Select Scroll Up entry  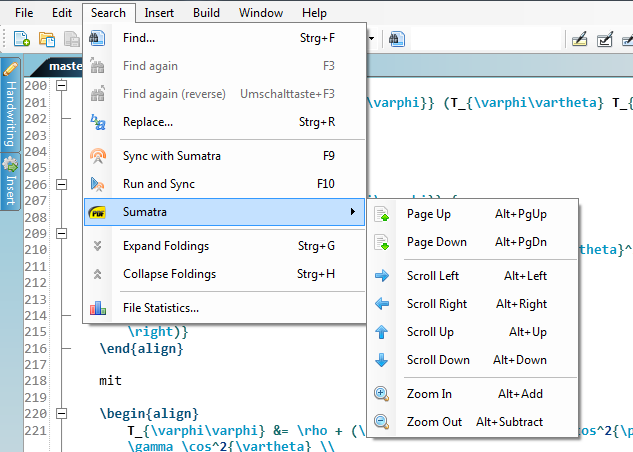click(x=472, y=332)
